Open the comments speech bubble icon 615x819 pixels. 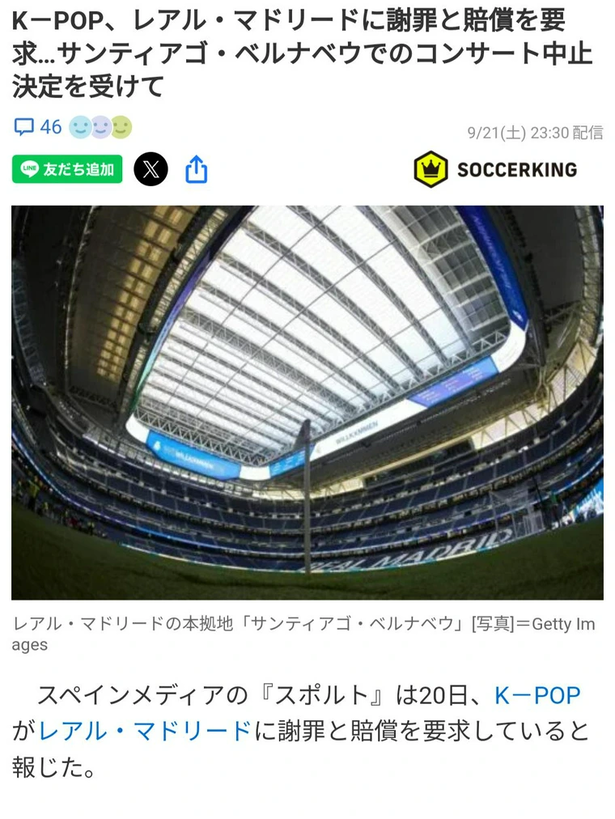pyautogui.click(x=24, y=127)
